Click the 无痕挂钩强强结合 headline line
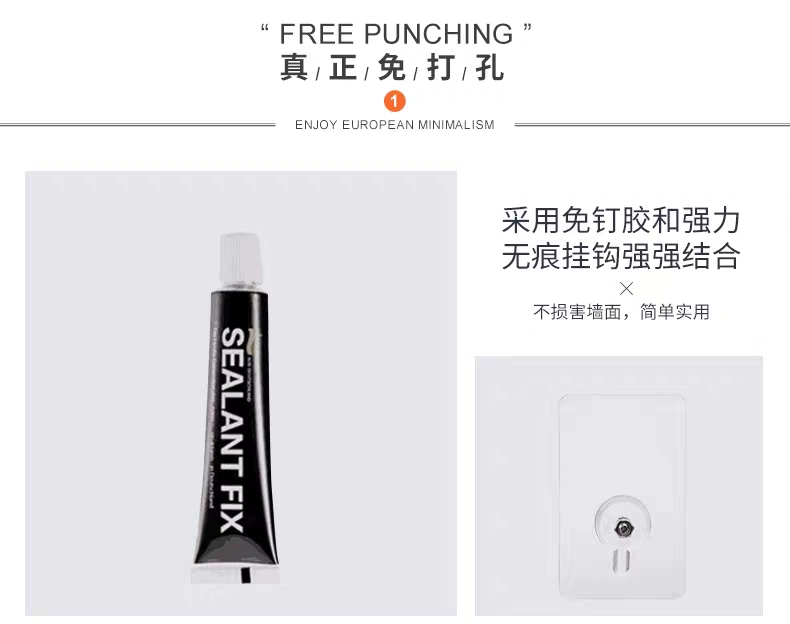 [621, 256]
